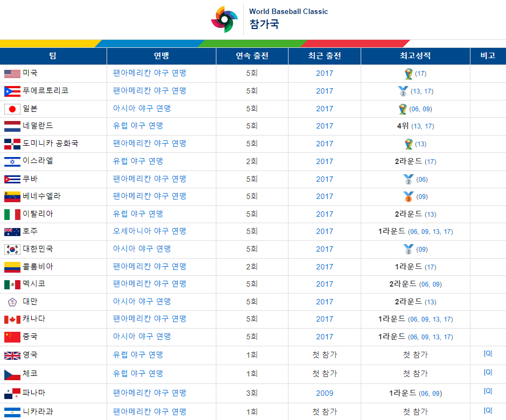Screen dimensions: 506x420
Task: Select the 4위 result in 네덜란드 row
Action: [x=403, y=126]
